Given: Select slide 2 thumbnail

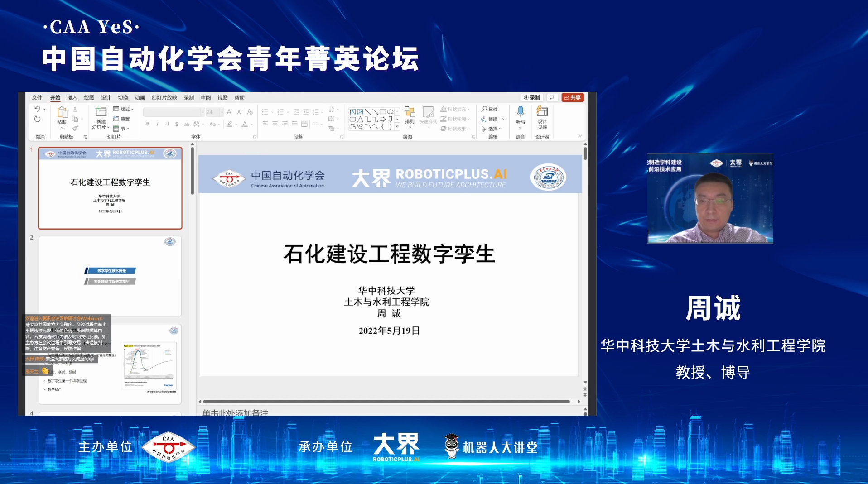Looking at the screenshot, I should coord(110,275).
